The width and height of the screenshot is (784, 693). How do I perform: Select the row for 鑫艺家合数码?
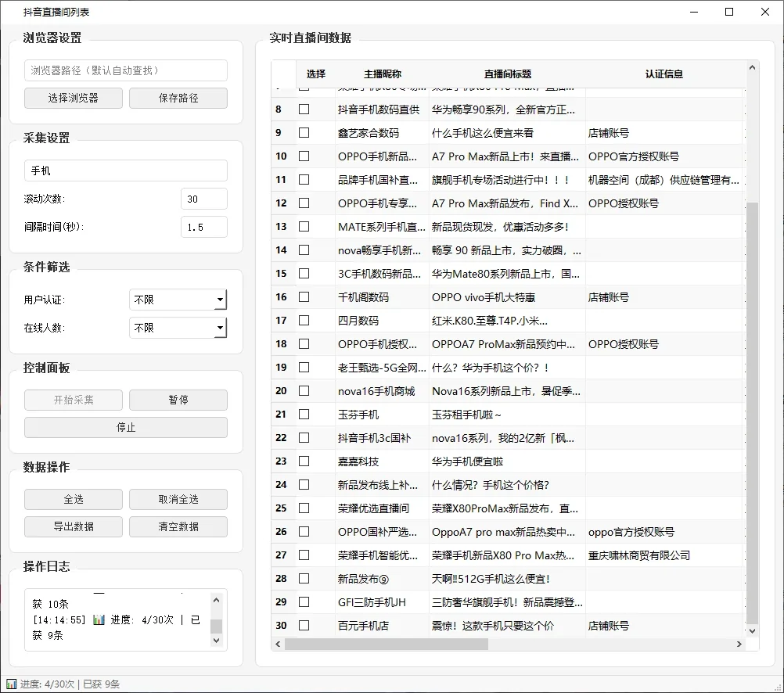tap(507, 132)
